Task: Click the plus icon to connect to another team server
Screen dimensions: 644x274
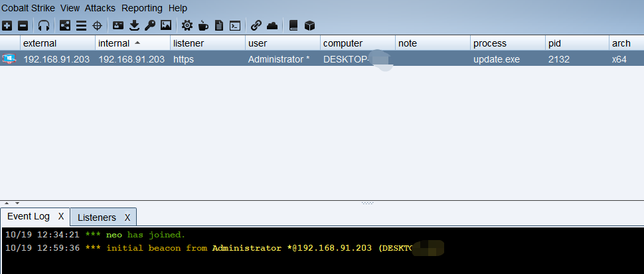Action: [7, 26]
